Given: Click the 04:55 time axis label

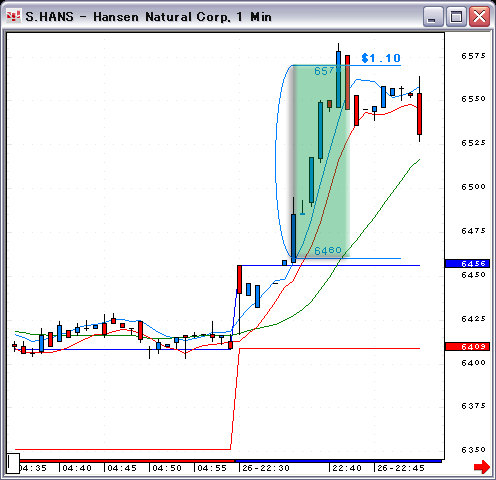Looking at the screenshot, I should pyautogui.click(x=212, y=468).
